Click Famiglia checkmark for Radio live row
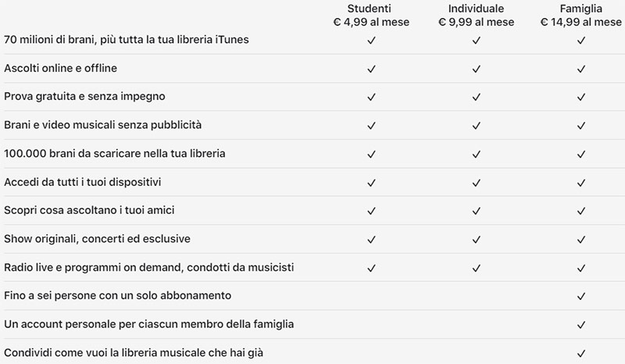 click(x=581, y=268)
